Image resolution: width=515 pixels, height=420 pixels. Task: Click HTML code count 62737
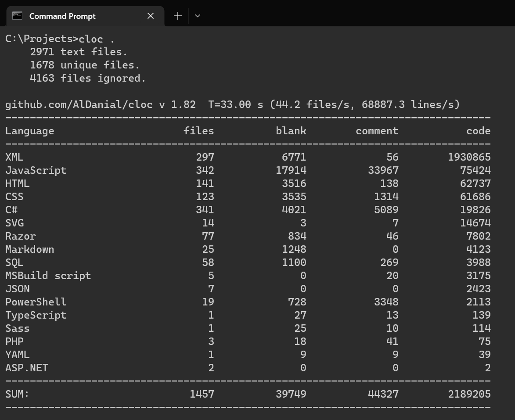point(475,183)
